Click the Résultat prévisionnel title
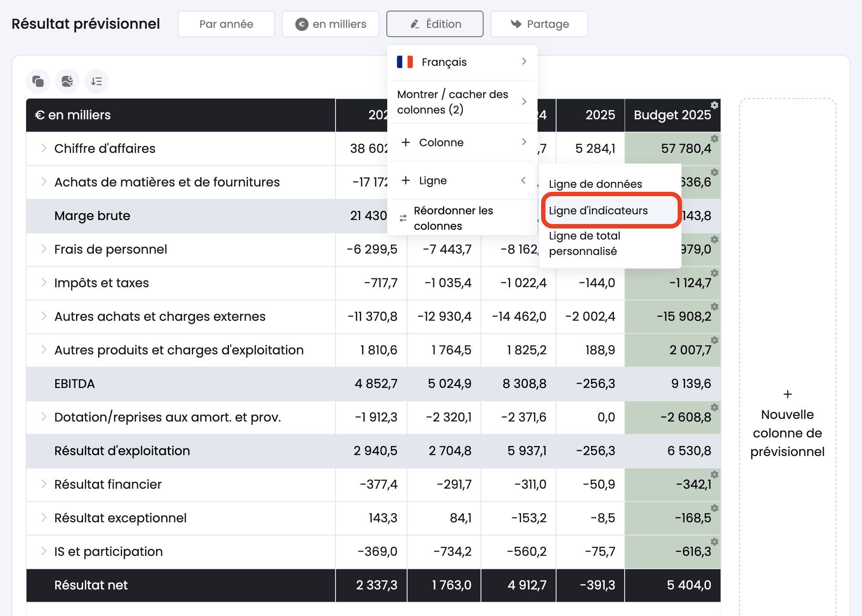862x616 pixels. 86,24
